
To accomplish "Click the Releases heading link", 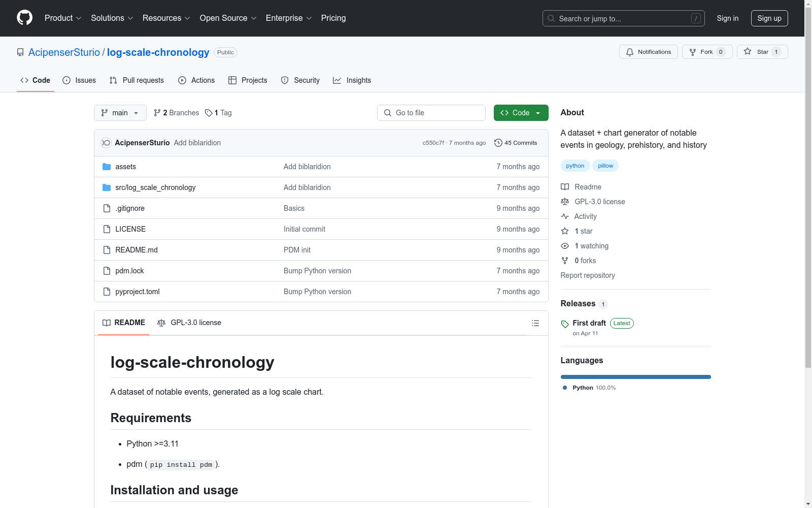I will click(x=578, y=303).
